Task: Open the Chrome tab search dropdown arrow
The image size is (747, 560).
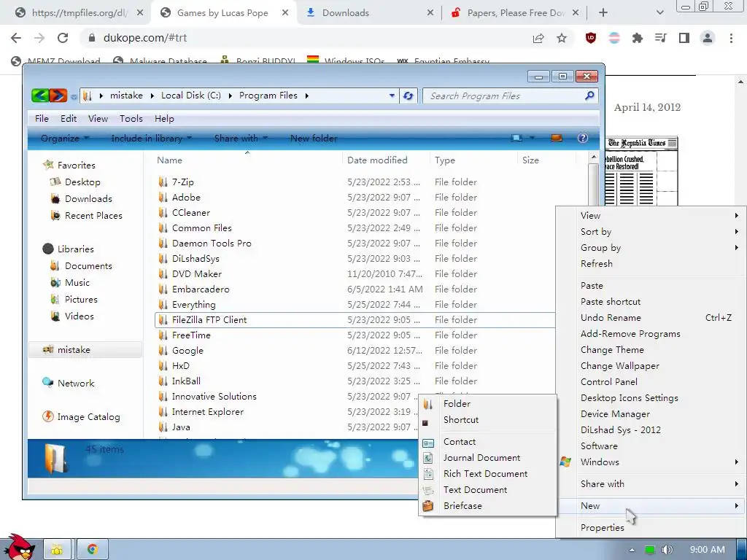Action: click(x=659, y=13)
